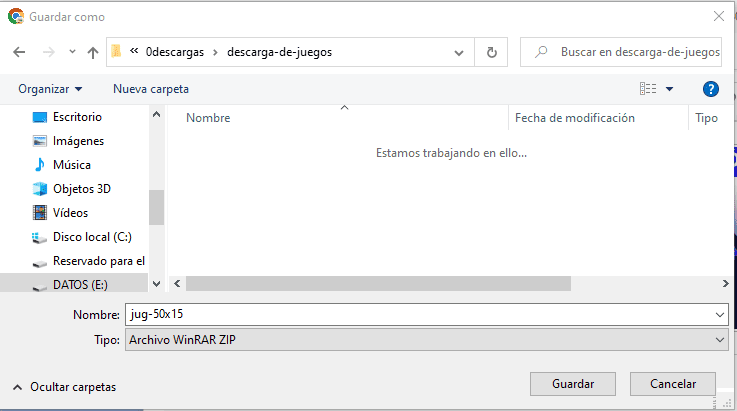The width and height of the screenshot is (737, 411).
Task: Open the address bar path history dropdown
Action: pyautogui.click(x=459, y=52)
